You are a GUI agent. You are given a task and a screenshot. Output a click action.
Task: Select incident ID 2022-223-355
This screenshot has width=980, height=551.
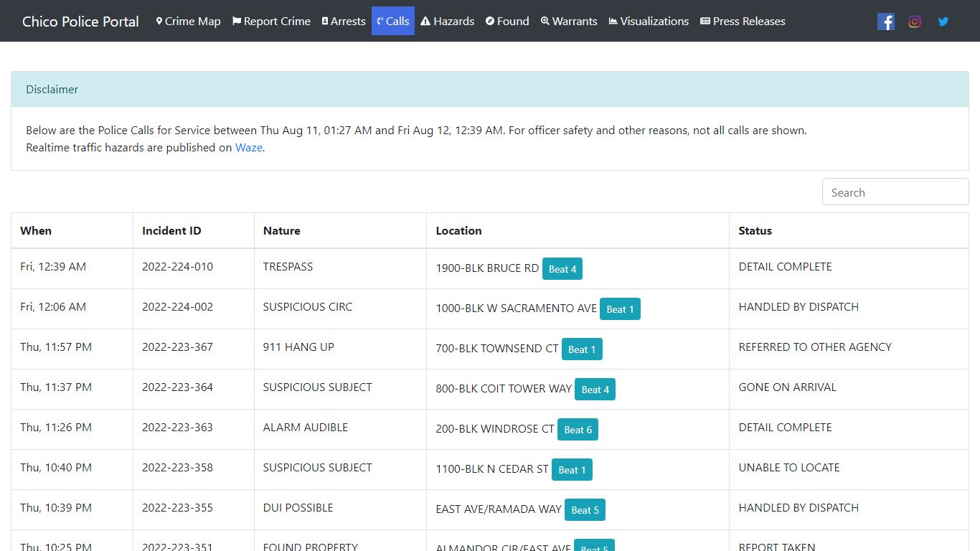point(177,508)
